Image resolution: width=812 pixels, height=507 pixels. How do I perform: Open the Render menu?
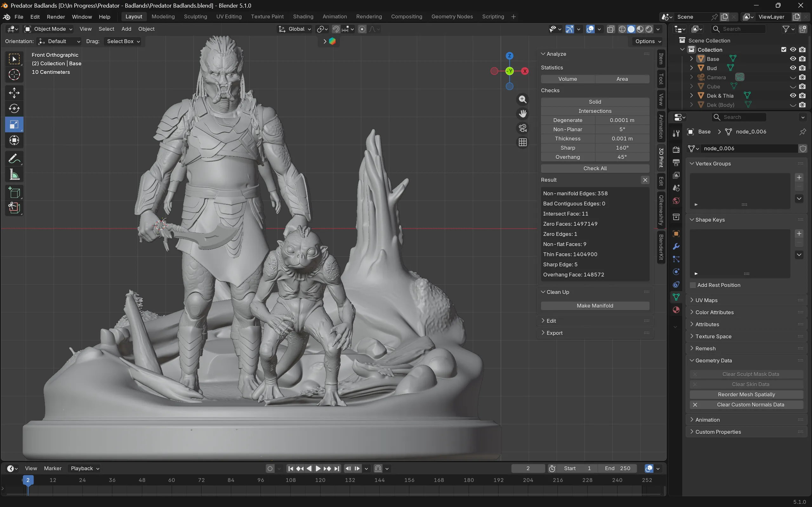pos(56,17)
